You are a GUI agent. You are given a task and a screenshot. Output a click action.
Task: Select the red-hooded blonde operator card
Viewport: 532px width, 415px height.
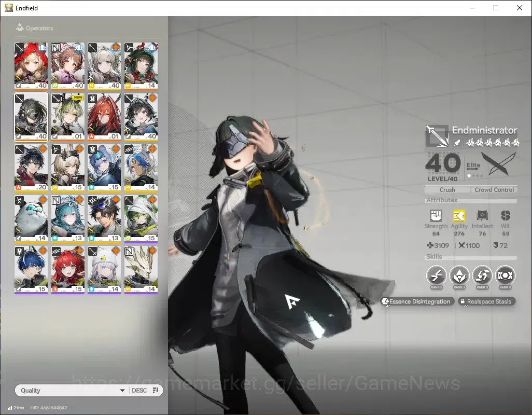(x=31, y=66)
